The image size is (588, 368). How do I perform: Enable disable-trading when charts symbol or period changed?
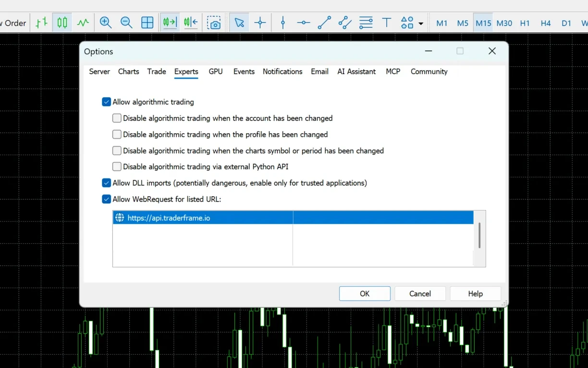[117, 151]
